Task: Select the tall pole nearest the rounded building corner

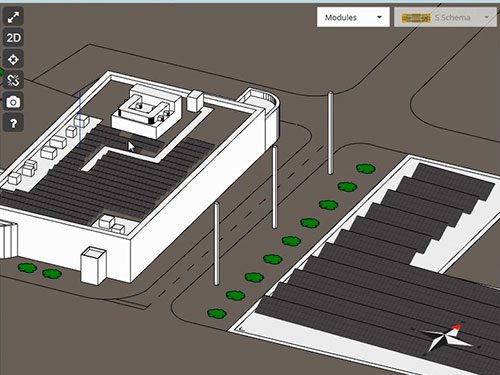Action: (275, 187)
